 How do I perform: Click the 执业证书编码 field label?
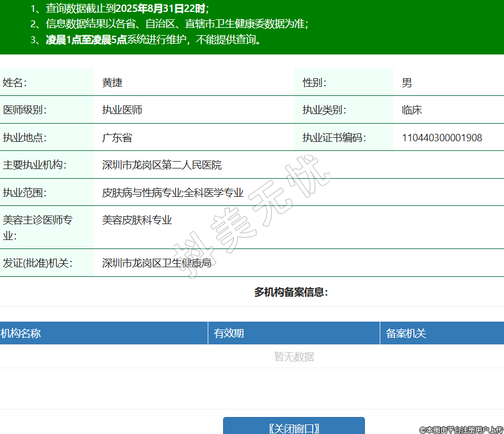pyautogui.click(x=334, y=138)
